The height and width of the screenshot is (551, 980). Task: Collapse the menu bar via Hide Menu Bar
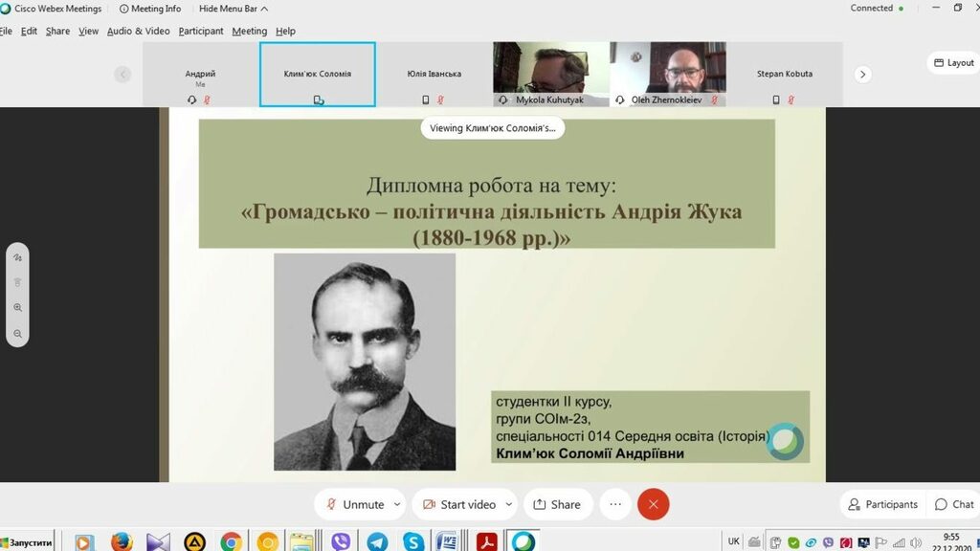[x=233, y=9]
